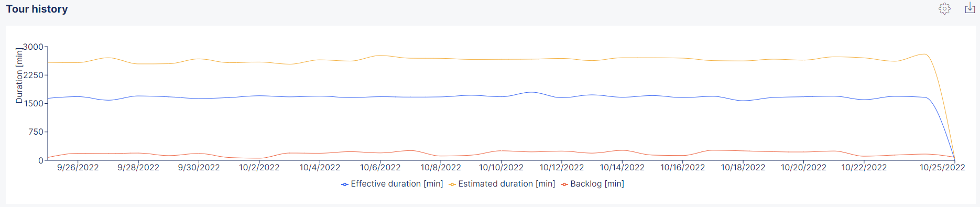The image size is (980, 207).
Task: Click the 10/18/2022 axis date label
Action: 743,168
